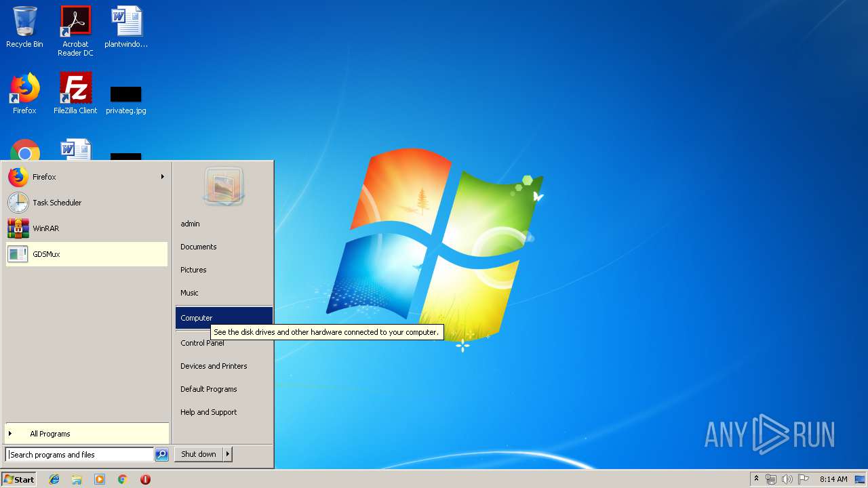
Task: Open Help and Support
Action: pos(224,412)
